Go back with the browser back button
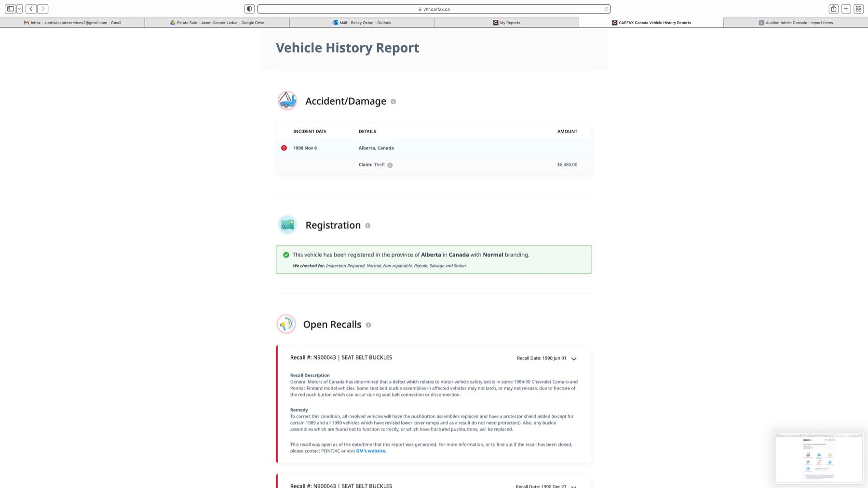Viewport: 868px width, 488px height. point(31,9)
